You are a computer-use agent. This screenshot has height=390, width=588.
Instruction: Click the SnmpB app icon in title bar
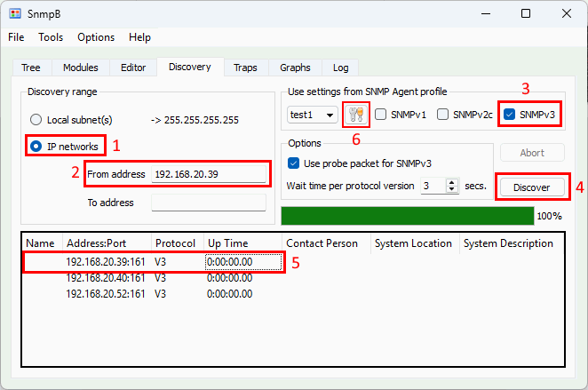click(15, 14)
